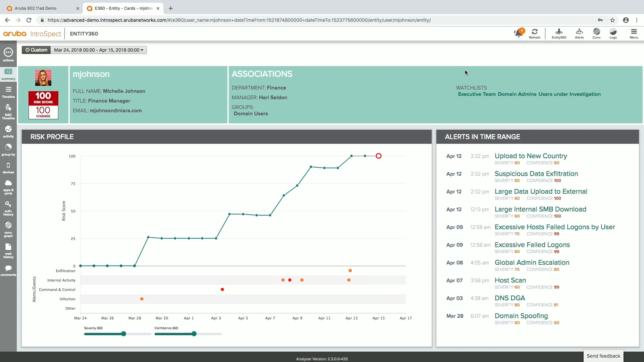Click the Severity slider handle
Viewport: 644px width, 362px height.
(x=123, y=334)
